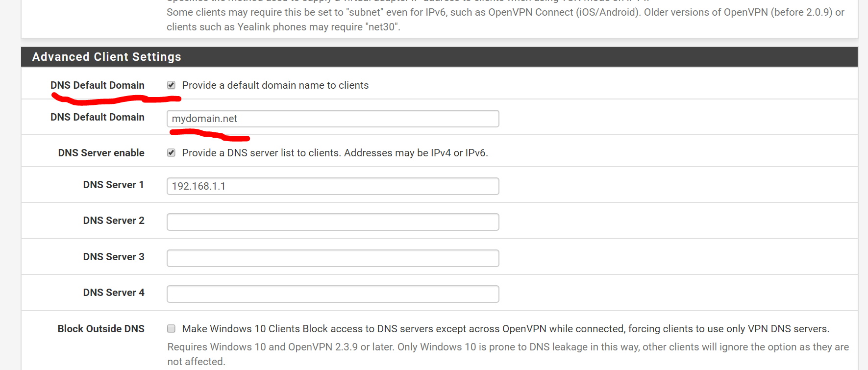
Task: Focus the DNS Server 2 input field
Action: click(333, 222)
